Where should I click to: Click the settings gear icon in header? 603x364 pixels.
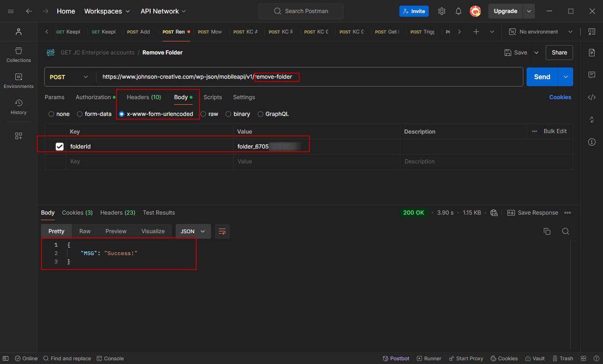coord(442,11)
